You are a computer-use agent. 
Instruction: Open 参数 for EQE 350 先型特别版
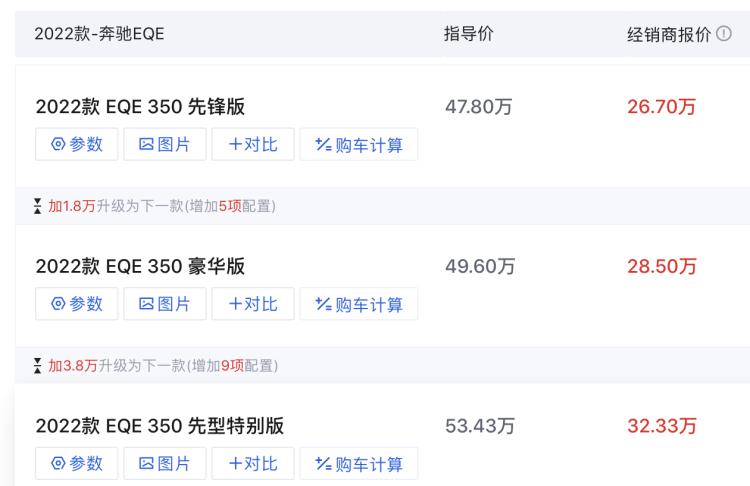pyautogui.click(x=76, y=464)
